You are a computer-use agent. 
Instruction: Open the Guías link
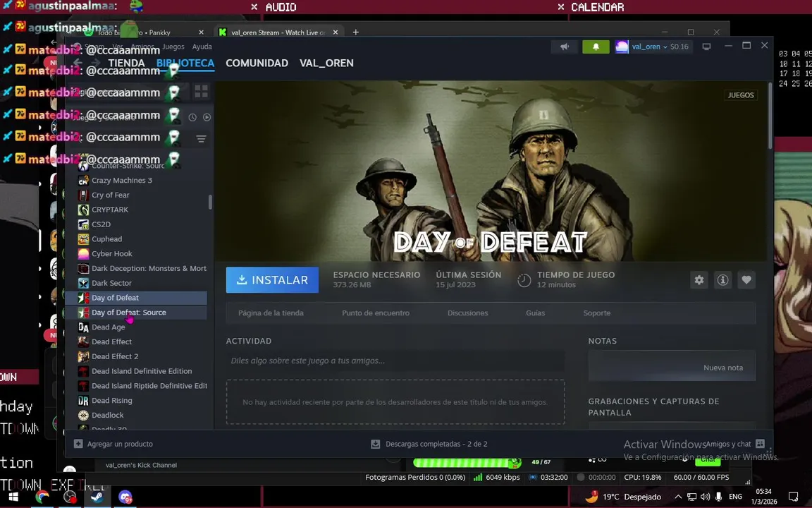pos(536,313)
